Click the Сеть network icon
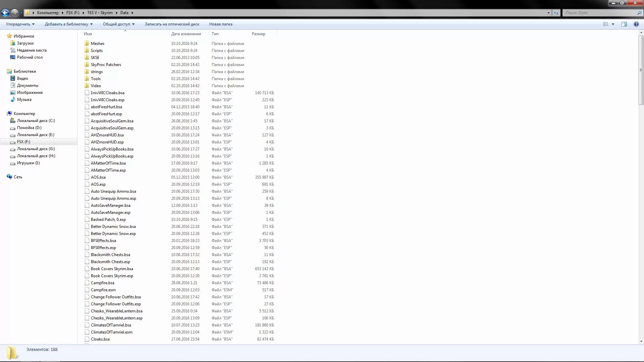Image resolution: width=644 pixels, height=362 pixels. coord(9,177)
